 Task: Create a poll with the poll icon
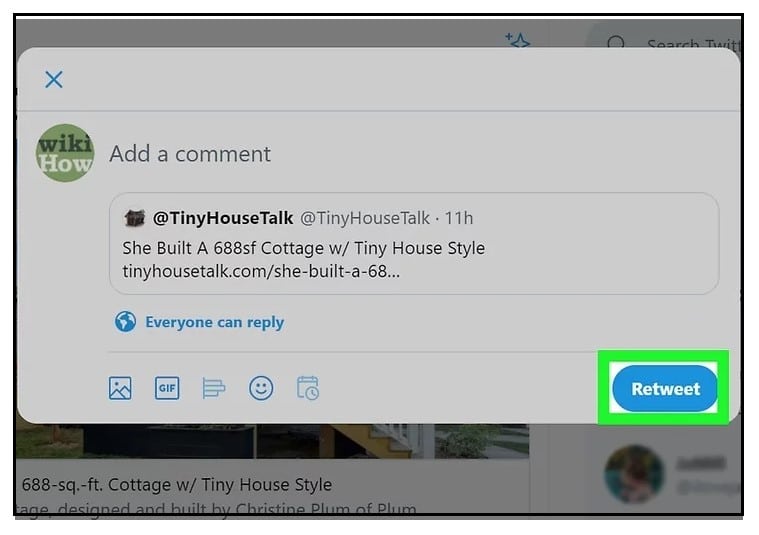coord(213,388)
